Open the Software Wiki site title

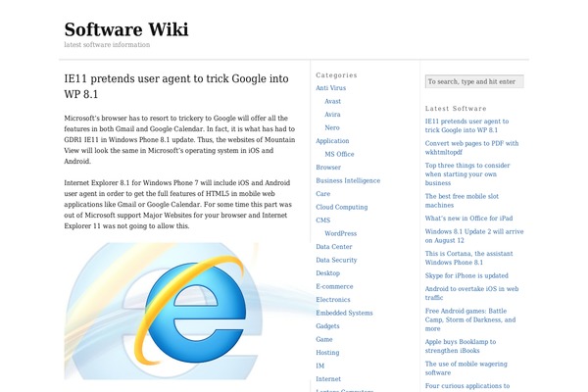[126, 29]
